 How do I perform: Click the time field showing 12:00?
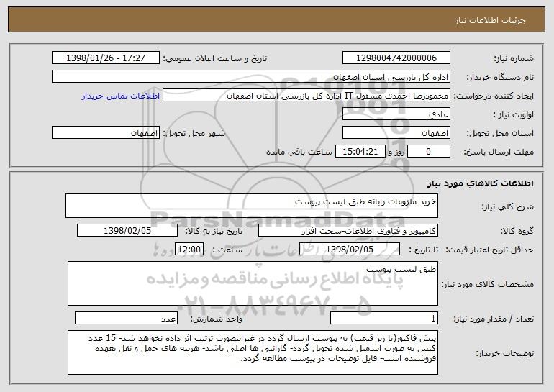click(189, 250)
